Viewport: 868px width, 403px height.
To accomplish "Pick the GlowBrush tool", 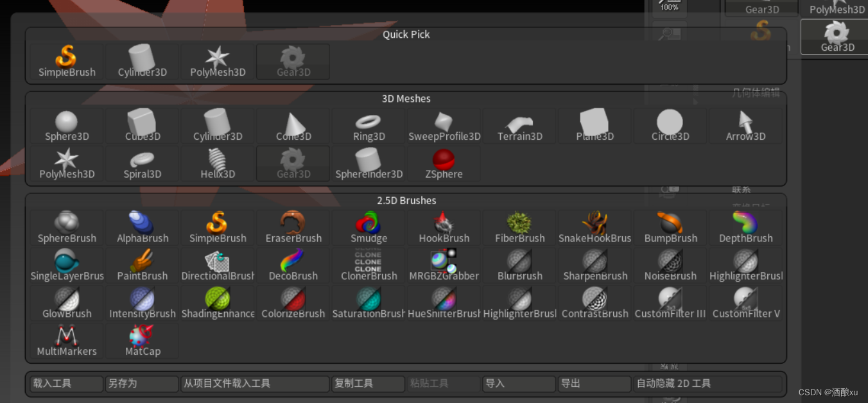I will click(x=67, y=304).
